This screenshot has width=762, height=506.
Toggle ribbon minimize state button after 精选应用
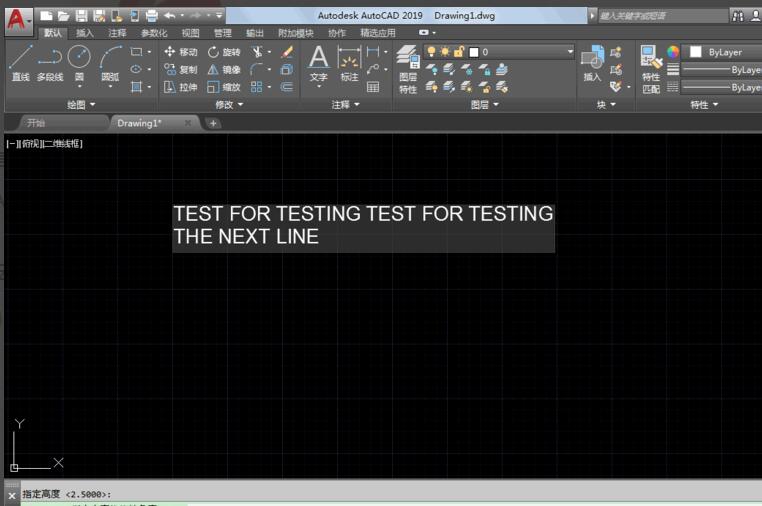pos(424,33)
